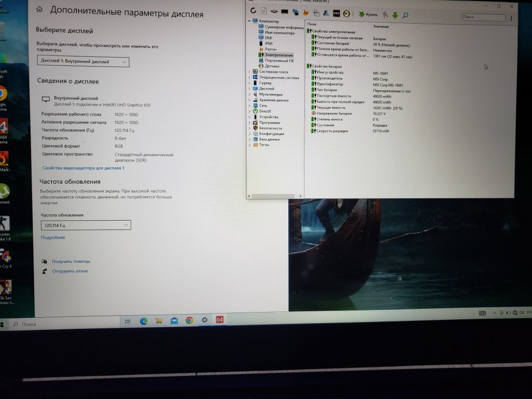Open AIDA64 from the taskbar
532x399 pixels.
(220, 319)
